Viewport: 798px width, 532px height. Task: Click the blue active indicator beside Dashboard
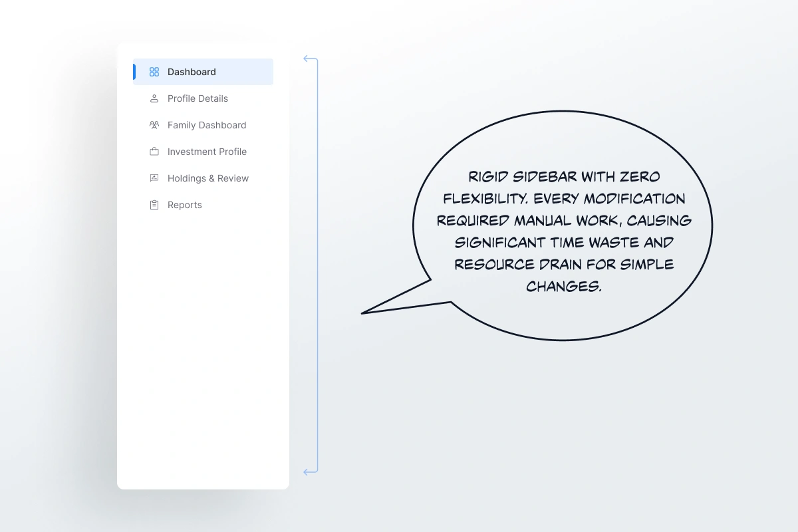pyautogui.click(x=134, y=72)
